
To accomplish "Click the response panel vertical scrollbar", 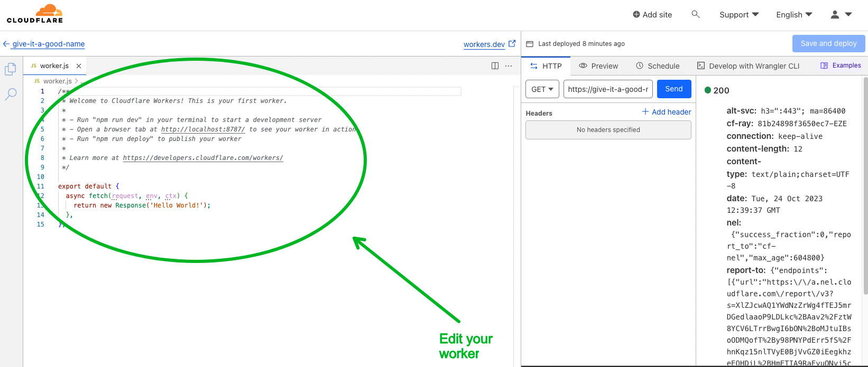I will coord(865,185).
